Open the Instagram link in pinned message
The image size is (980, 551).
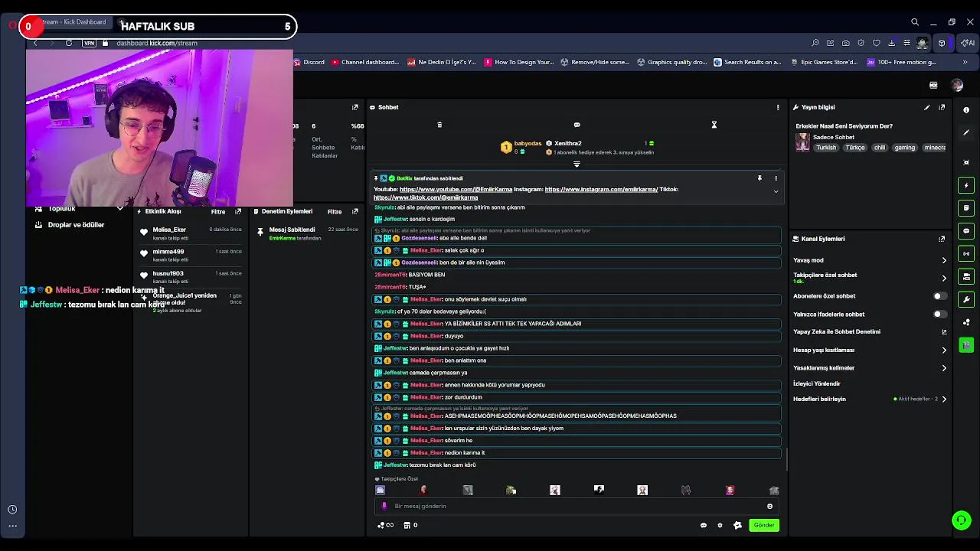[x=601, y=189]
